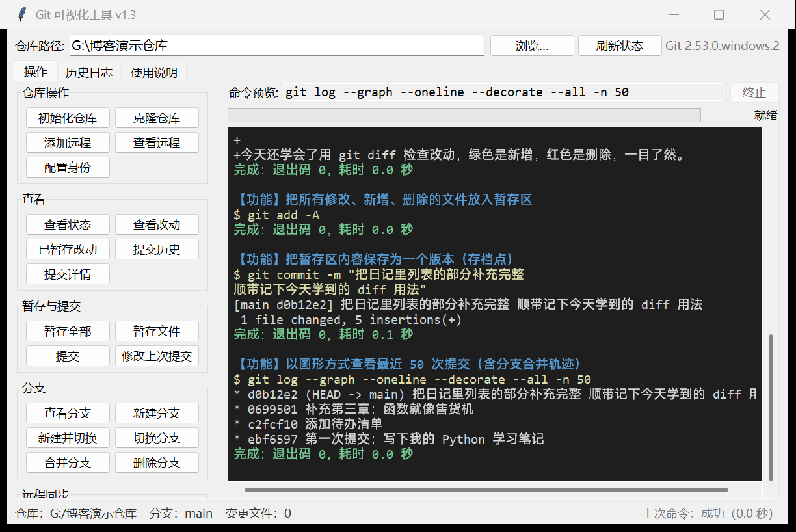Click the '分支: main' status bar entry
The width and height of the screenshot is (796, 532).
coord(181,514)
